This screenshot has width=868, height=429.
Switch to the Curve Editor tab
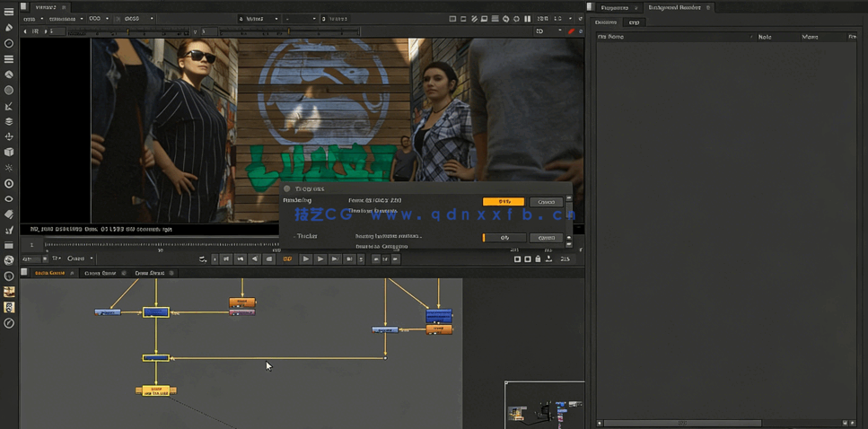tap(101, 273)
